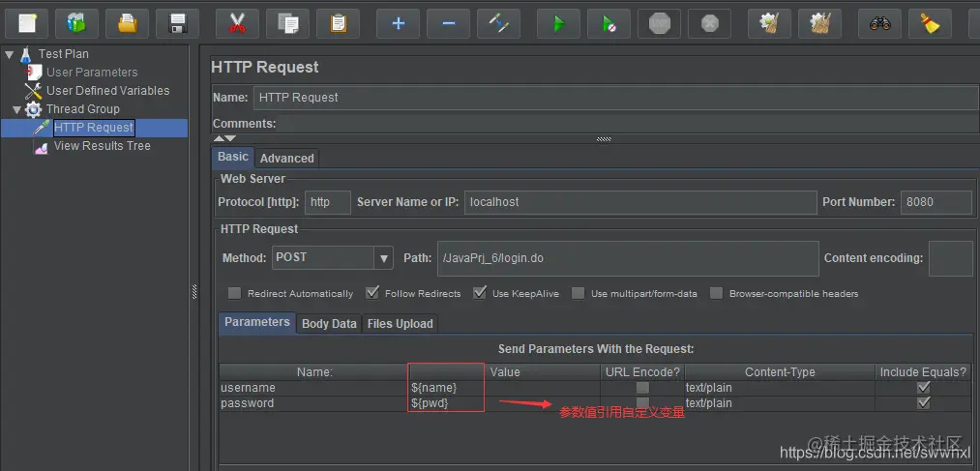Image resolution: width=980 pixels, height=471 pixels.
Task: Select HTTP Request tree node
Action: point(94,128)
